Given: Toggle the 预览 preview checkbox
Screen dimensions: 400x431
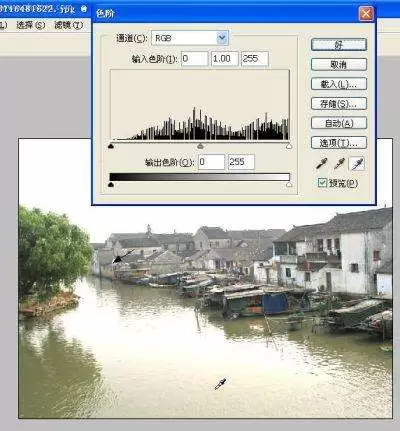Looking at the screenshot, I should (x=322, y=183).
